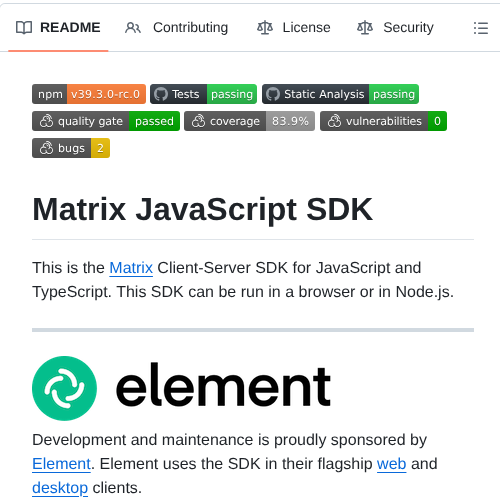Open the outline list icon
This screenshot has height=500, width=500.
(x=481, y=28)
